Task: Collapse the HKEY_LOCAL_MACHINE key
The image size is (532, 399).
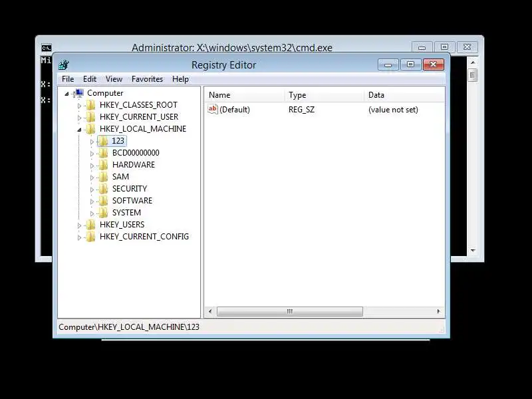Action: click(x=79, y=129)
